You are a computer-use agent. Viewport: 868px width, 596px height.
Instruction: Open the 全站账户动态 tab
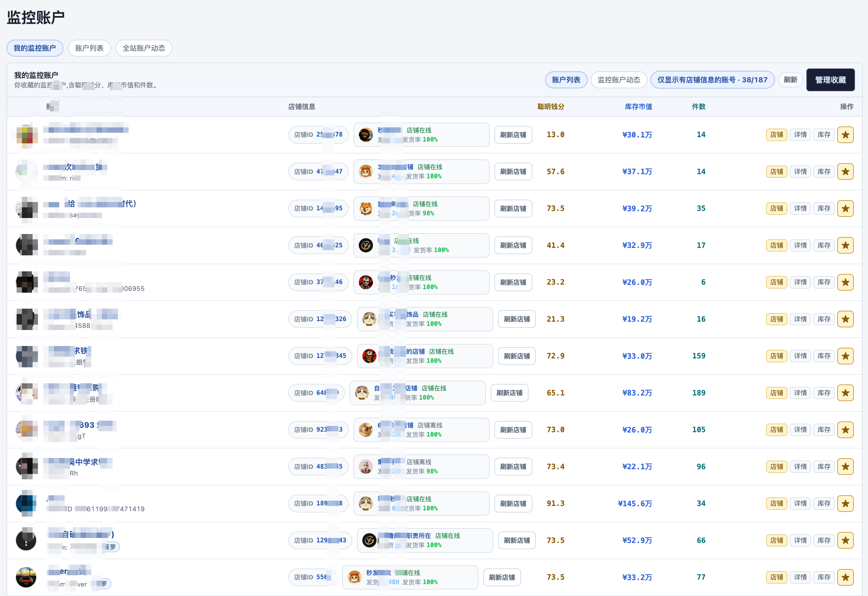pyautogui.click(x=144, y=48)
